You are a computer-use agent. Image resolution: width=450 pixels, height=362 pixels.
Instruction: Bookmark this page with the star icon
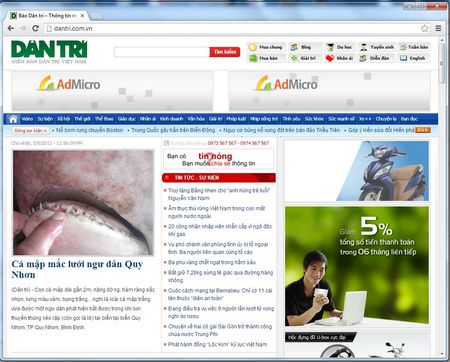pyautogui.click(x=425, y=28)
